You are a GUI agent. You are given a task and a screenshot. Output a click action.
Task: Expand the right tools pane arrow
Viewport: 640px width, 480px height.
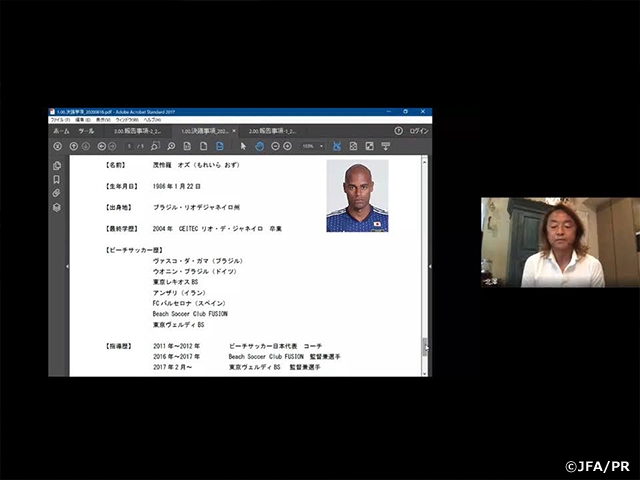pos(427,266)
